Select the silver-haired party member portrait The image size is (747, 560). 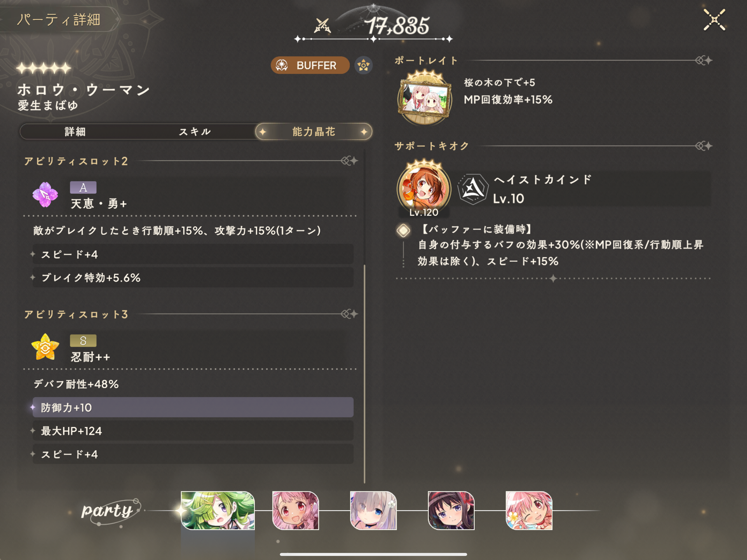(373, 510)
